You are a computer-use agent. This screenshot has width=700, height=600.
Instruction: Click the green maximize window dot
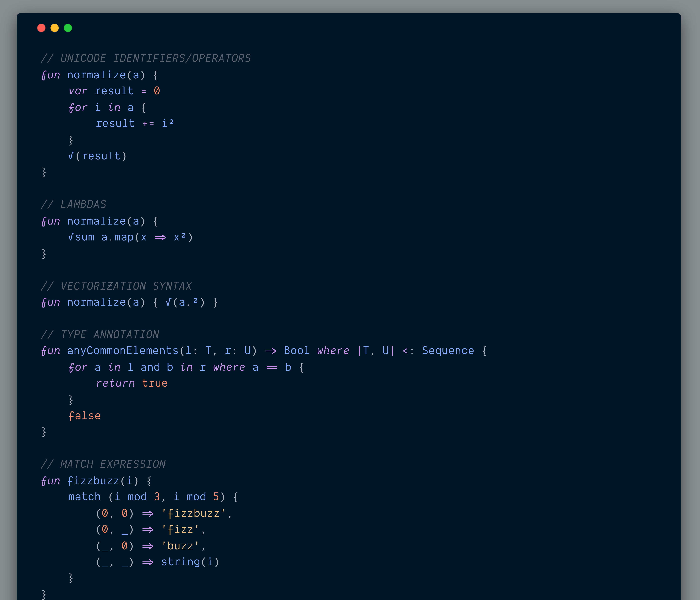click(x=68, y=28)
